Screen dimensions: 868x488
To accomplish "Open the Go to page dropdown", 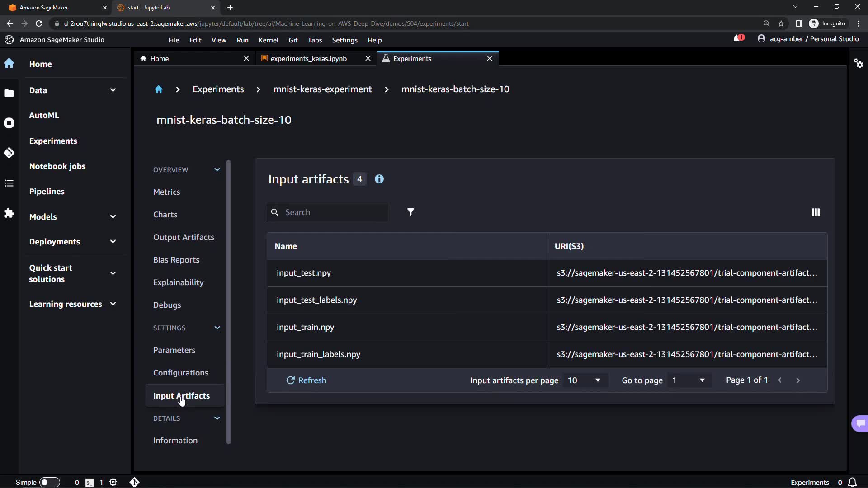I will point(689,380).
